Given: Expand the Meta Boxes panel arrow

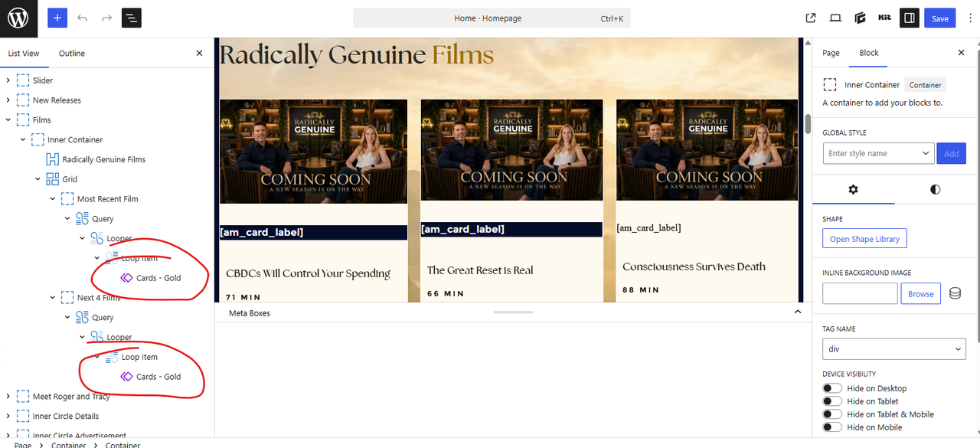Looking at the screenshot, I should click(x=798, y=312).
